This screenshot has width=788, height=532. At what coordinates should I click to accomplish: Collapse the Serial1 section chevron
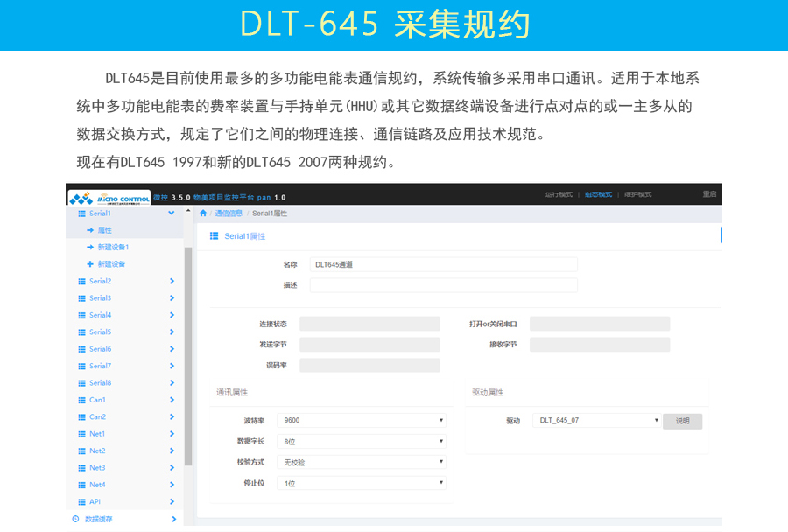(171, 213)
